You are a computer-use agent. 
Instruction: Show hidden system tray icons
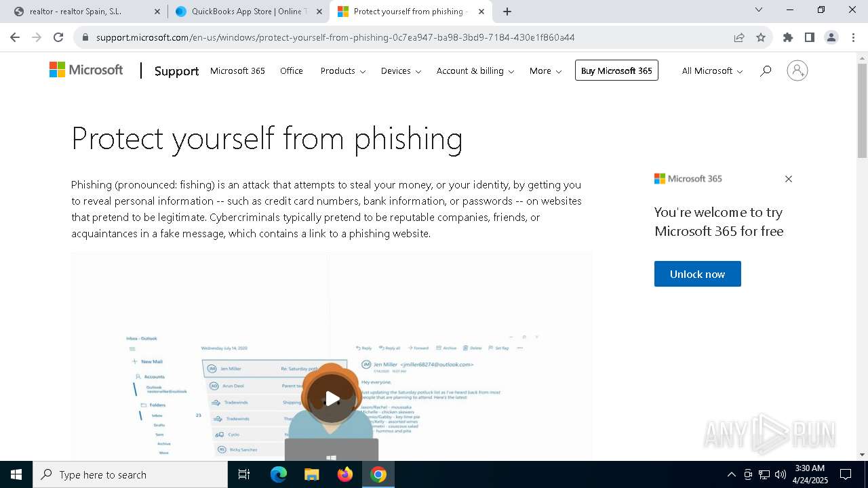(731, 474)
